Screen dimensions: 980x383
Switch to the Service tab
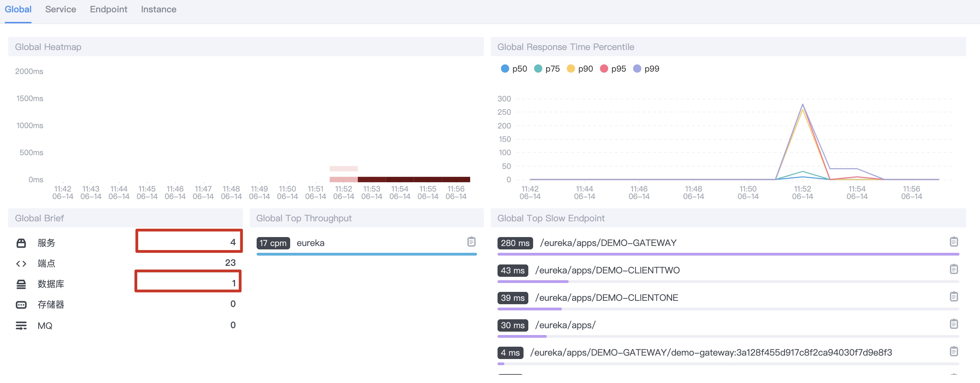(61, 10)
